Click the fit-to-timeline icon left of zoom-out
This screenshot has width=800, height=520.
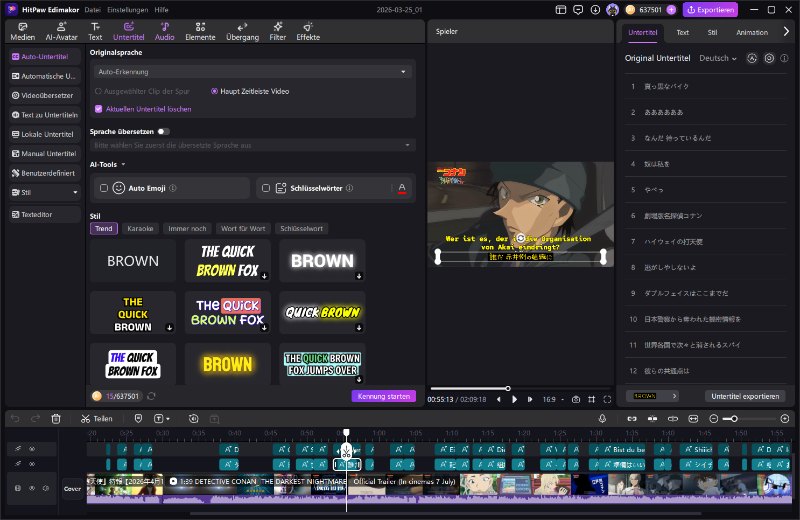(x=693, y=418)
